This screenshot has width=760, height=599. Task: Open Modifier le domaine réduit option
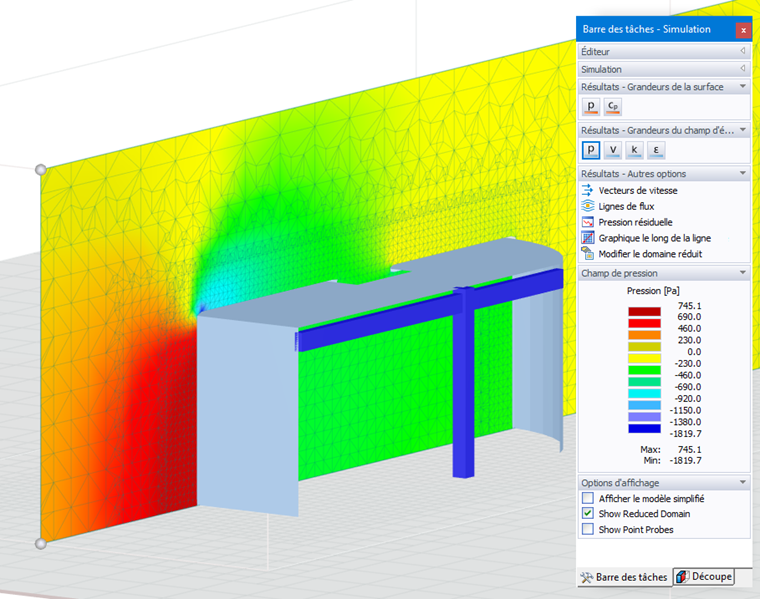(x=650, y=254)
